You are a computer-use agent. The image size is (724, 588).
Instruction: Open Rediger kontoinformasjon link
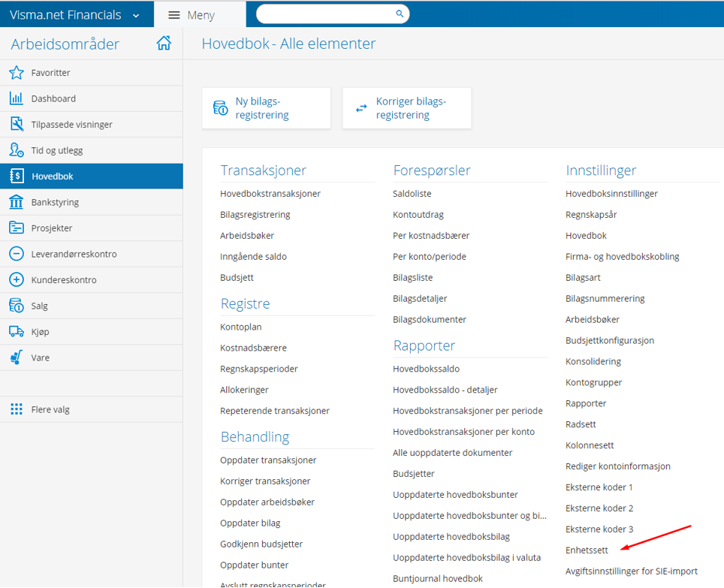point(618,466)
